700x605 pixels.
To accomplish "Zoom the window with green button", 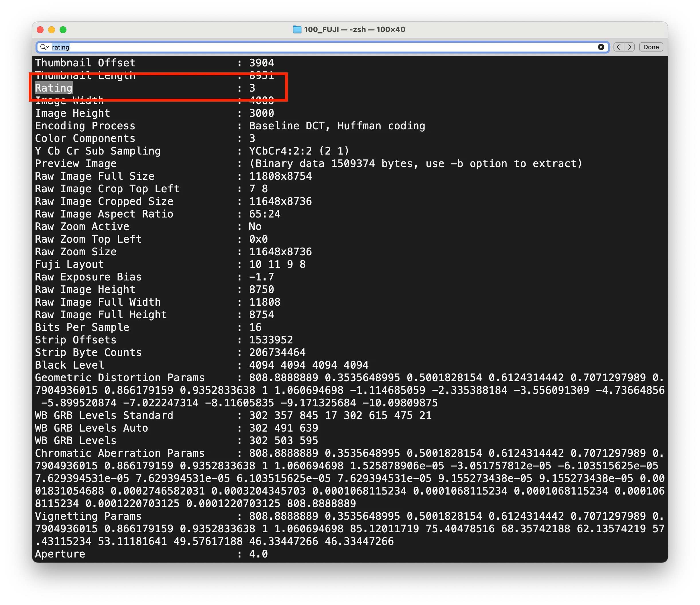I will (x=63, y=30).
